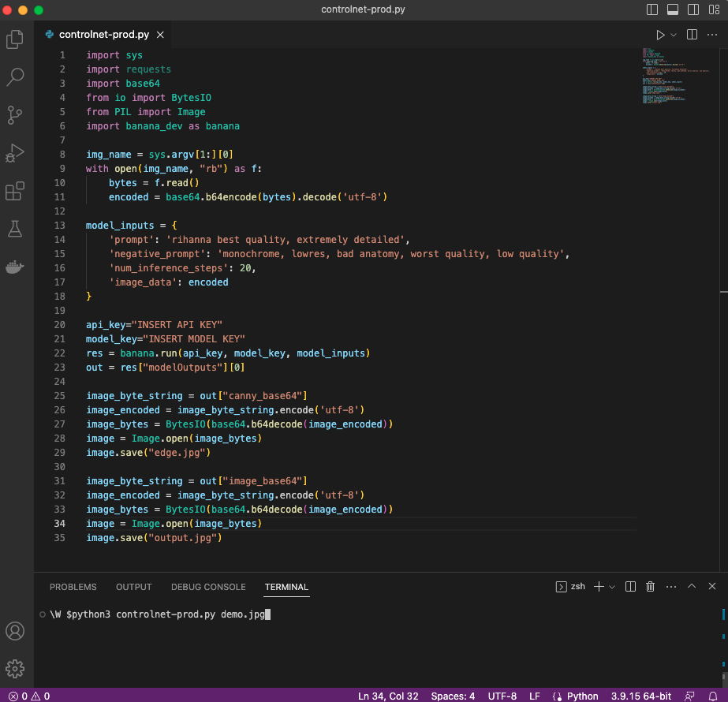The width and height of the screenshot is (728, 702).
Task: Open Source Control view
Action: click(15, 114)
